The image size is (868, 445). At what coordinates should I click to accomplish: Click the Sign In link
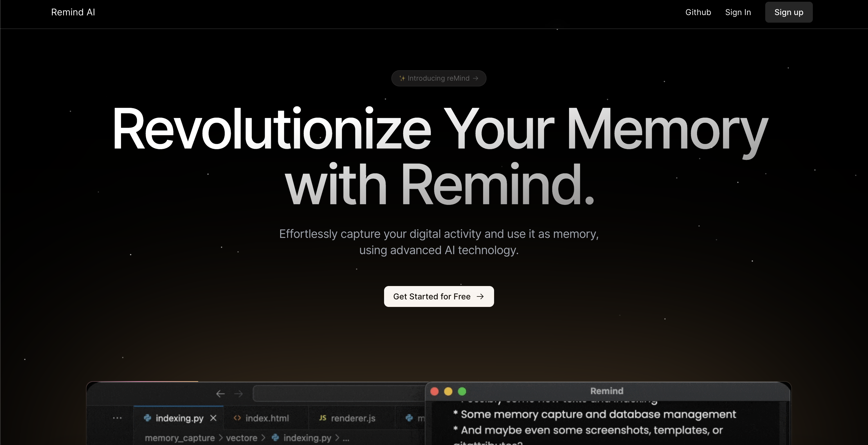738,12
